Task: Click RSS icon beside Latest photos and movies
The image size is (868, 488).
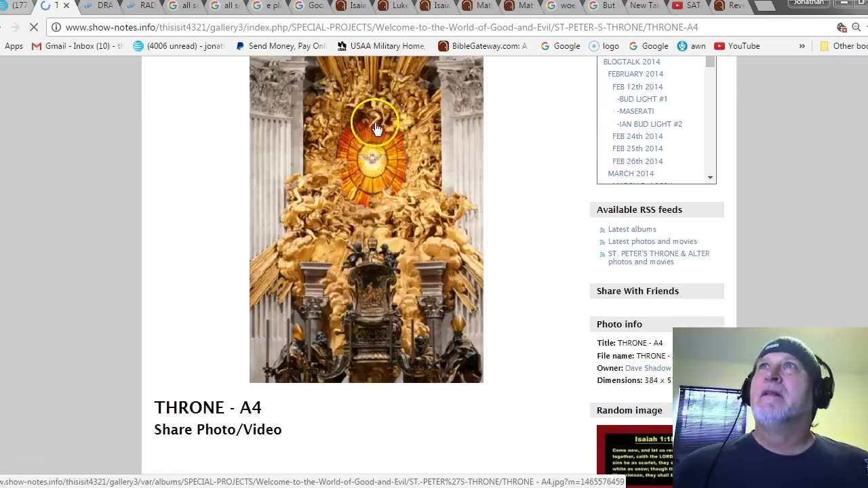Action: point(602,242)
